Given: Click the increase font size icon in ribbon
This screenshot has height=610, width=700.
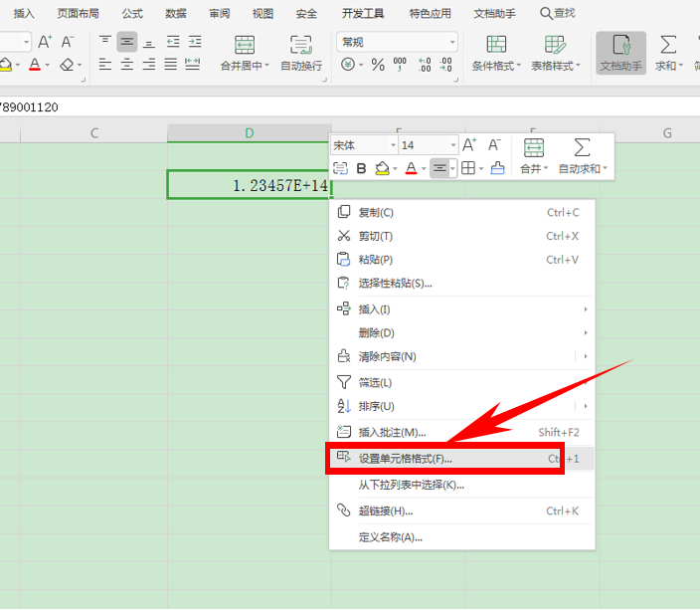Looking at the screenshot, I should pos(45,42).
